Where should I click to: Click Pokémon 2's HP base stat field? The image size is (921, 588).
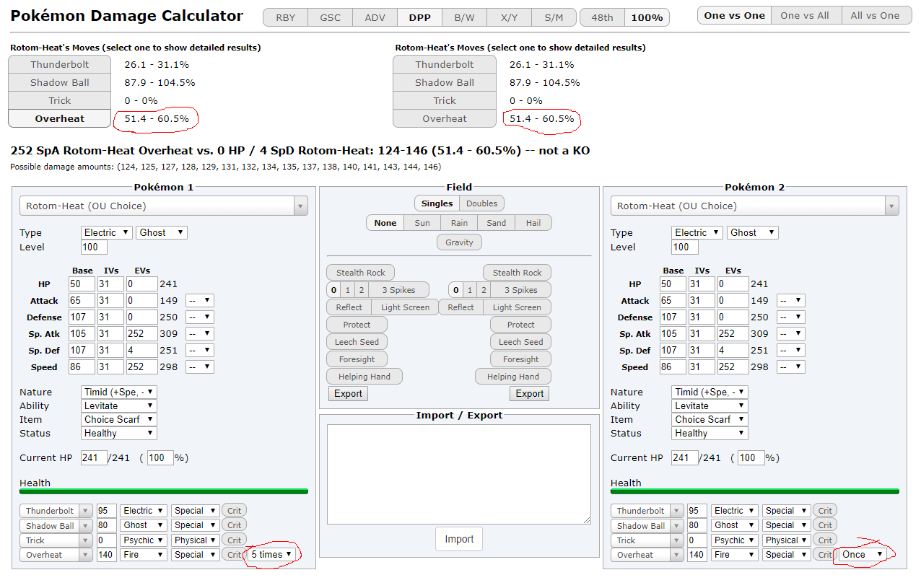673,284
